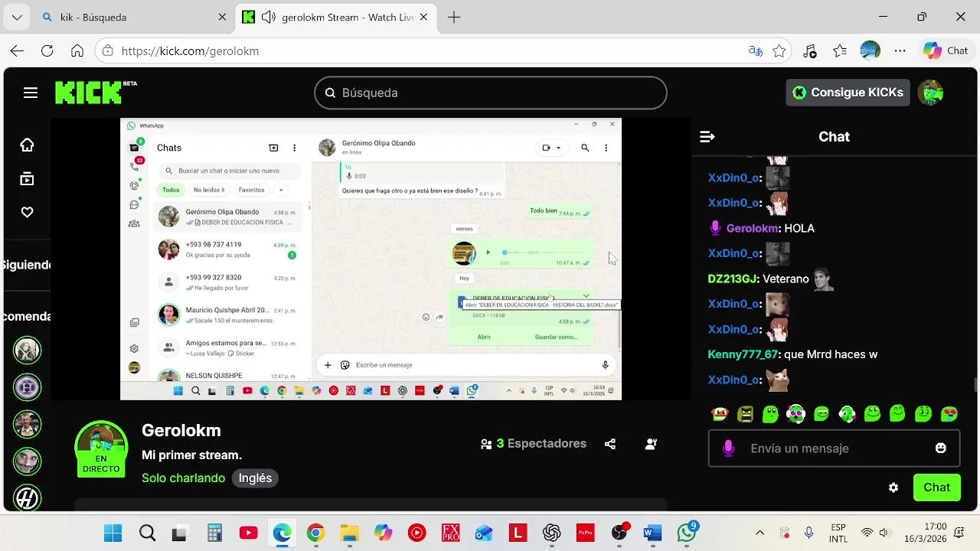This screenshot has width=980, height=551.
Task: Open the ESP INTL language switcher
Action: point(838,533)
